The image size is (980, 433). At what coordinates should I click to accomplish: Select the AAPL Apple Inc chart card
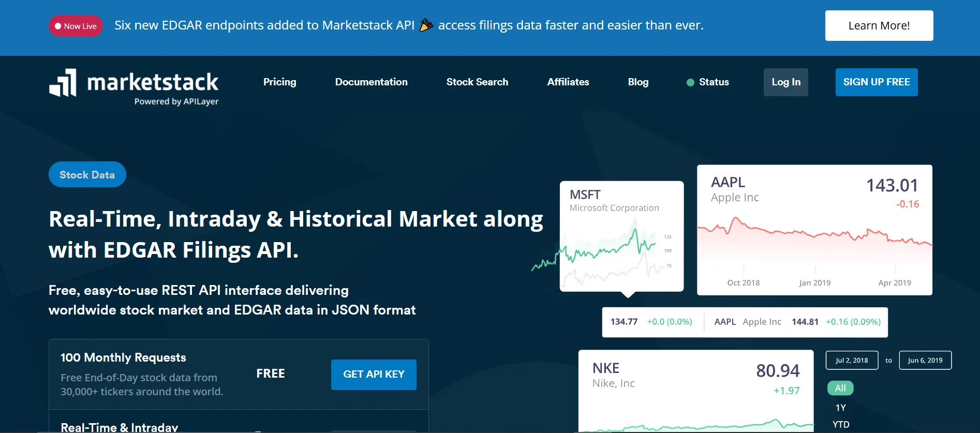(x=814, y=230)
